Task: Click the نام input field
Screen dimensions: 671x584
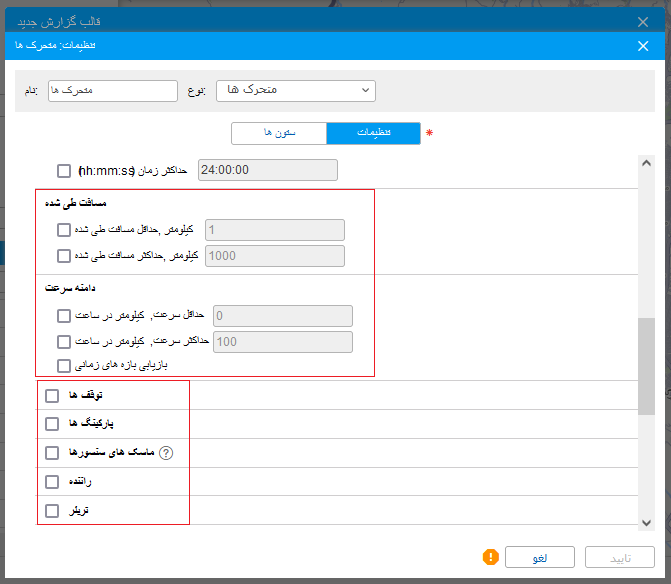Action: 113,91
